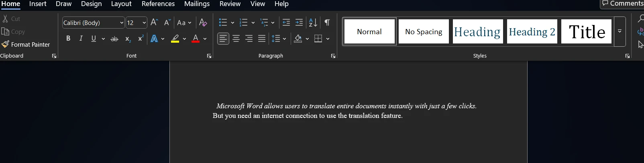The width and height of the screenshot is (644, 163).
Task: Toggle underline formatting
Action: [94, 39]
